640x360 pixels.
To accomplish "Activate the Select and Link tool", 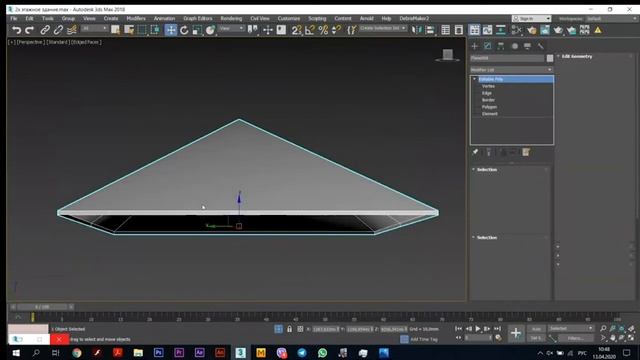I will (x=45, y=30).
